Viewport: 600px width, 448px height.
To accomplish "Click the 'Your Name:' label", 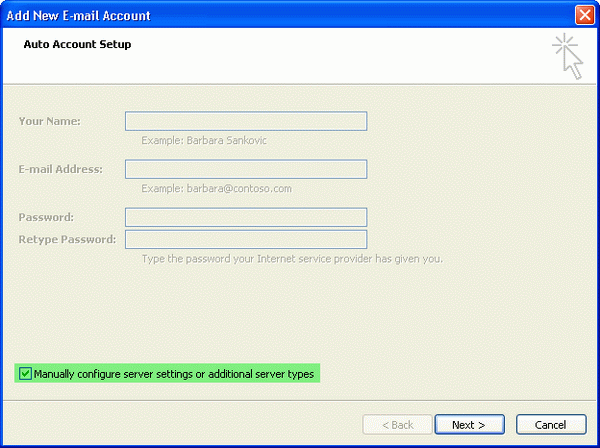I will (49, 121).
